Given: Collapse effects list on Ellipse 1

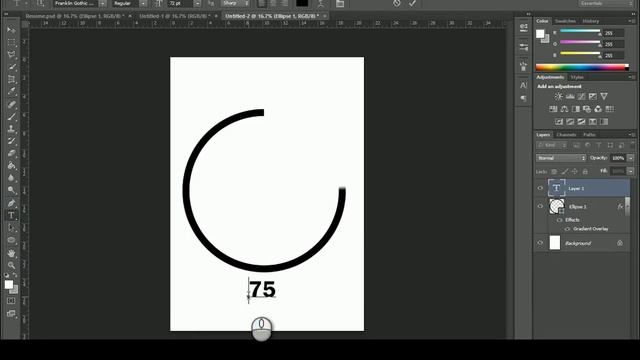Looking at the screenshot, I should pos(627,207).
